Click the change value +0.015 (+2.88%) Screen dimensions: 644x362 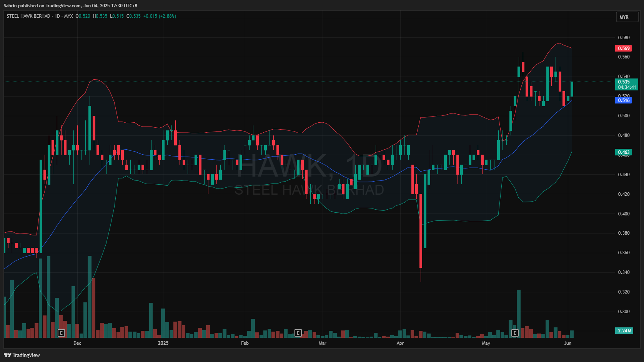160,16
